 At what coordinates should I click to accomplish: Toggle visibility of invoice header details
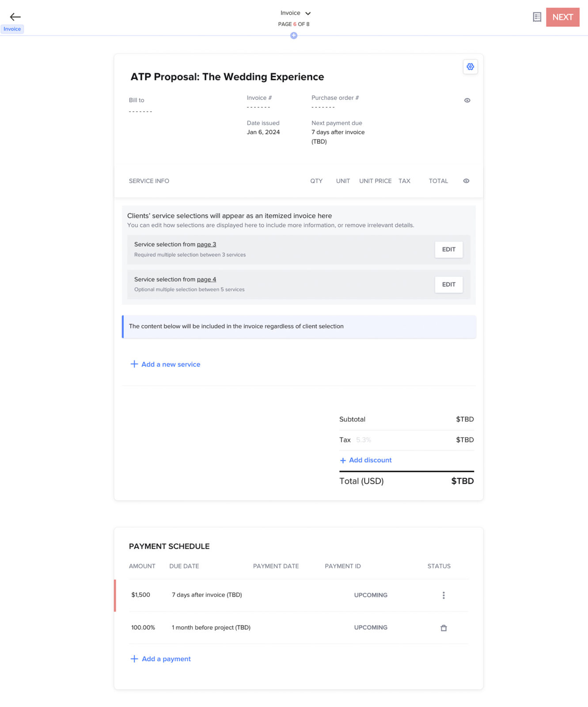pyautogui.click(x=467, y=100)
